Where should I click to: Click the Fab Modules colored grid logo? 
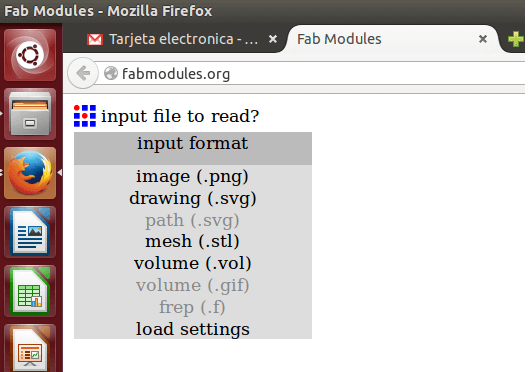pos(85,116)
